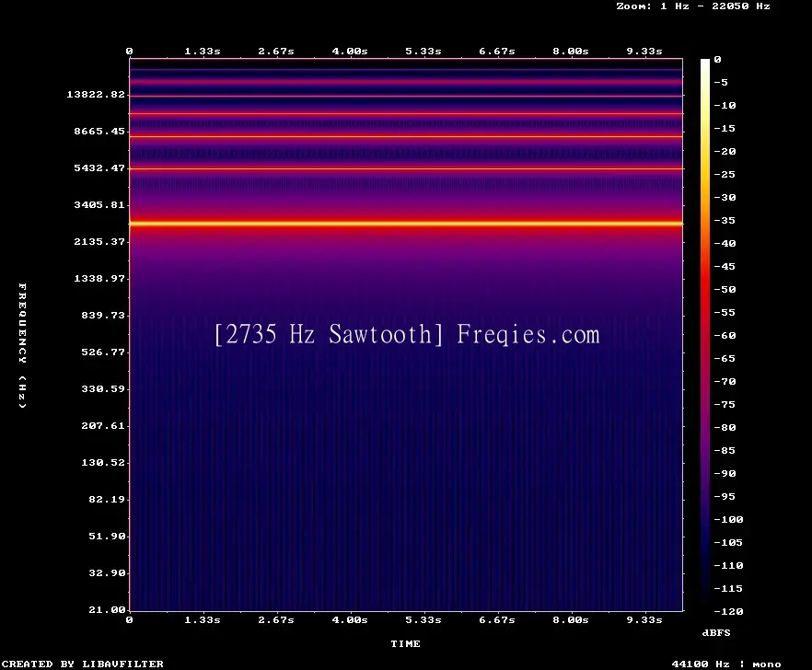Screen dimensions: 812x670
Task: Click the 'Zoom: 1 Hz - 22050 Hz' label
Action: click(693, 6)
